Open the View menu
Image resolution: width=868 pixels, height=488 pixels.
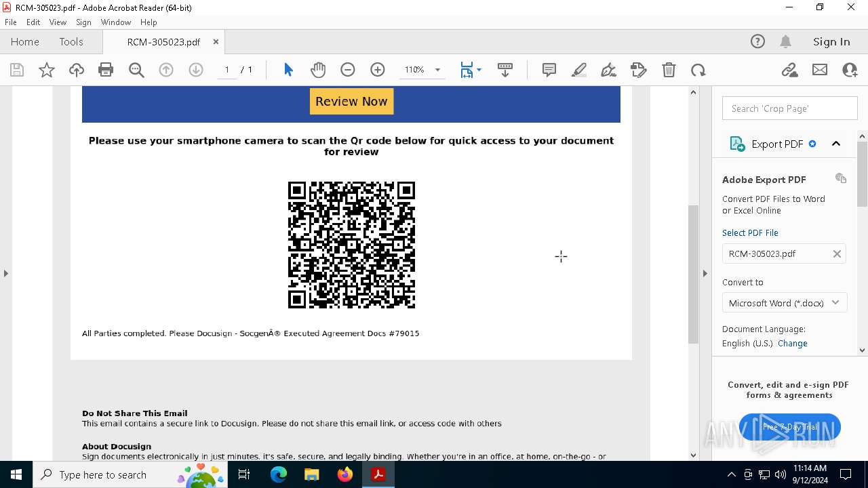58,22
